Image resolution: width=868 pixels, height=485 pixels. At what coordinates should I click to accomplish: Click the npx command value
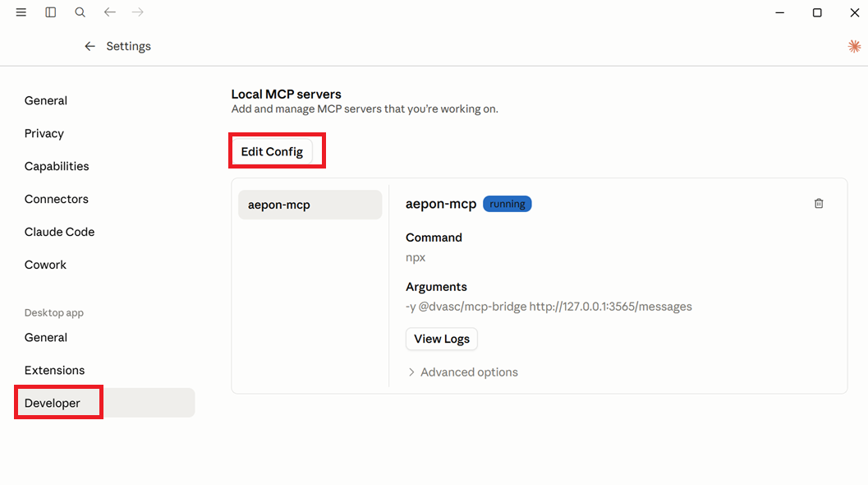click(x=416, y=258)
